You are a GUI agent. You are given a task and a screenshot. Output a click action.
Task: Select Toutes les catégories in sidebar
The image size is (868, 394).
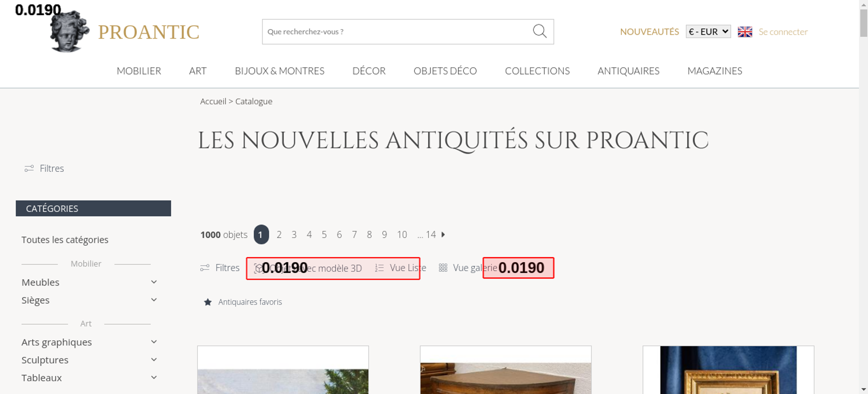pos(65,240)
